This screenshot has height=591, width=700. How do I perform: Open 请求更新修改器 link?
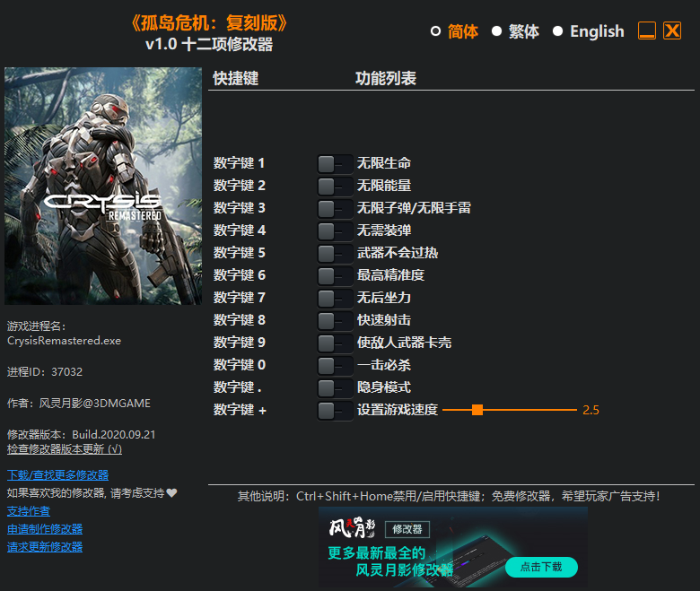[45, 547]
